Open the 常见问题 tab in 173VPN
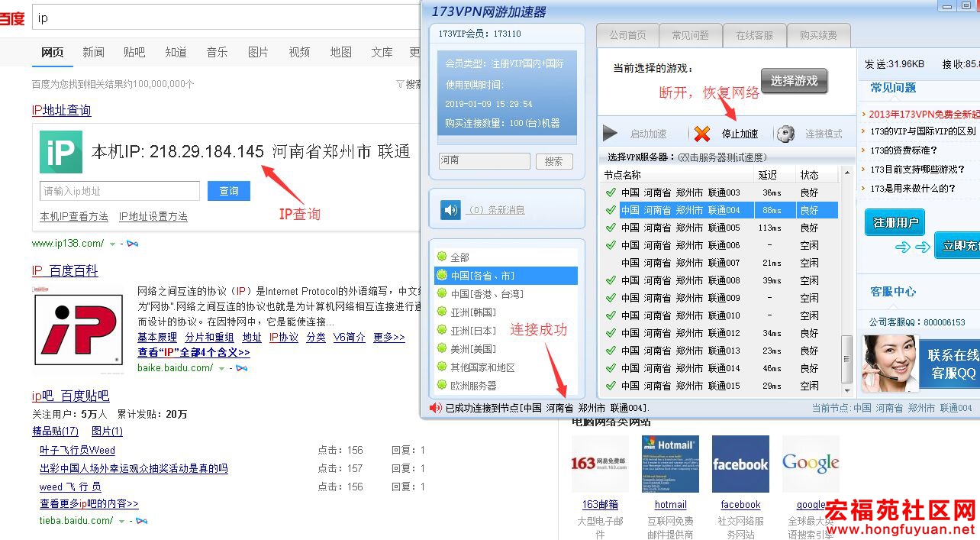This screenshot has height=540, width=980. coord(691,35)
